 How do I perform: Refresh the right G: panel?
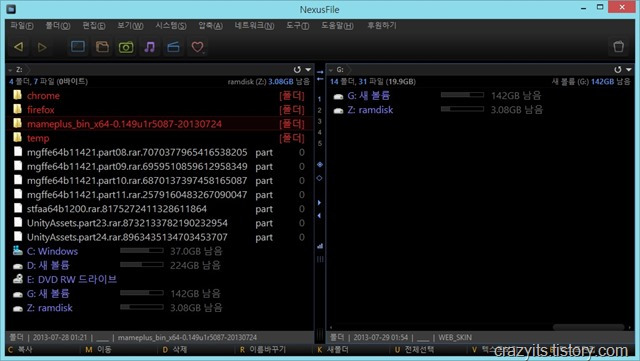point(618,69)
